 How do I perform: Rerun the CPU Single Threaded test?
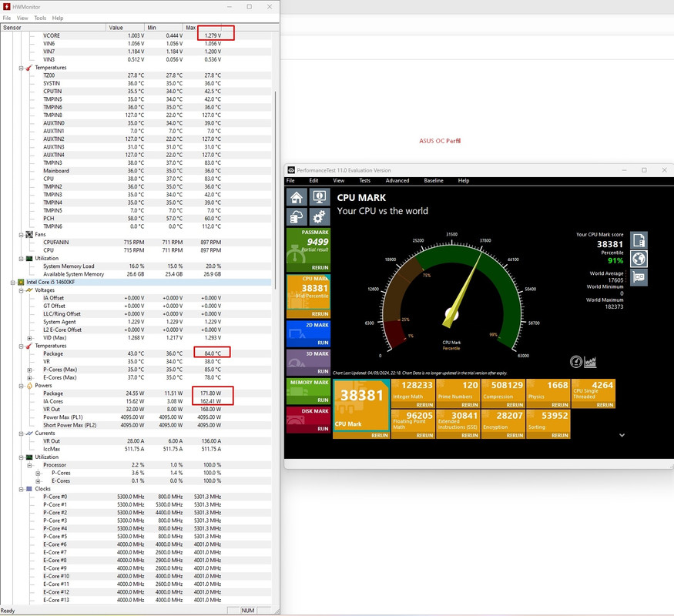pos(605,405)
